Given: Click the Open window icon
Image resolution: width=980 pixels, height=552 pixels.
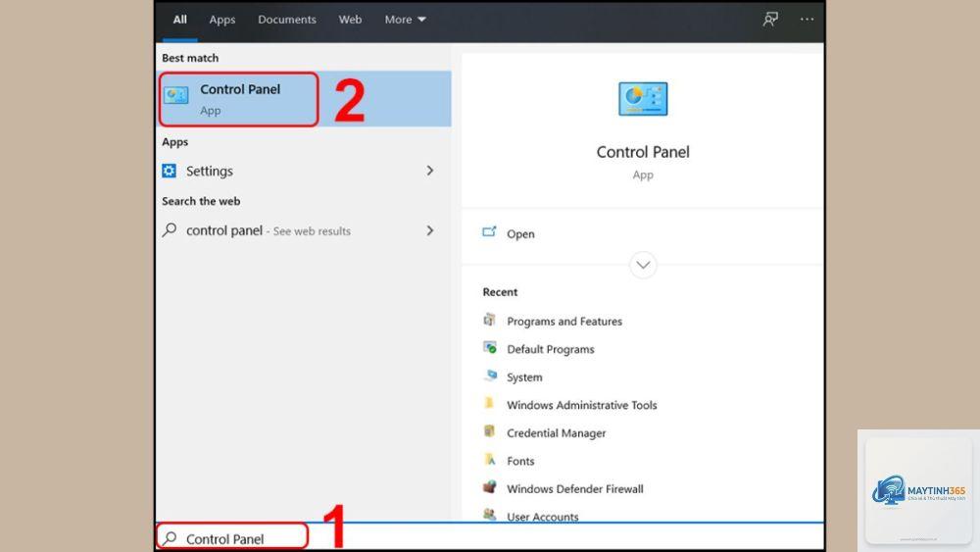Looking at the screenshot, I should (489, 232).
